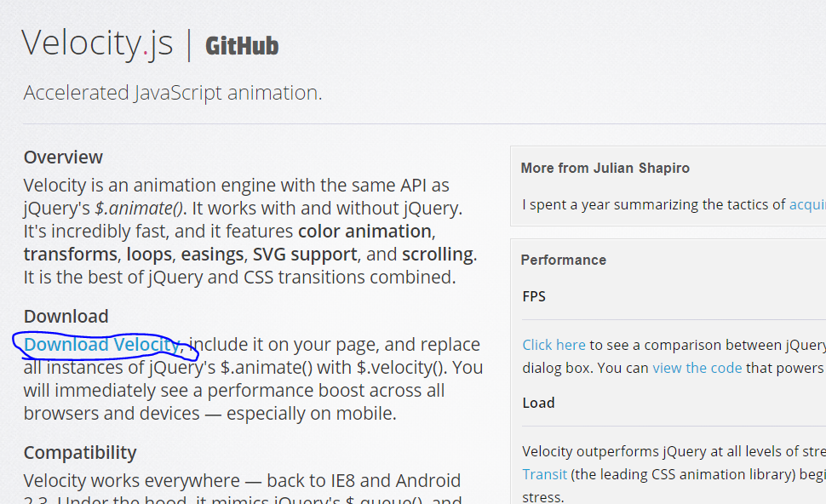Viewport: 826px width, 504px height.
Task: Click the Download Velocity link
Action: [x=101, y=345]
